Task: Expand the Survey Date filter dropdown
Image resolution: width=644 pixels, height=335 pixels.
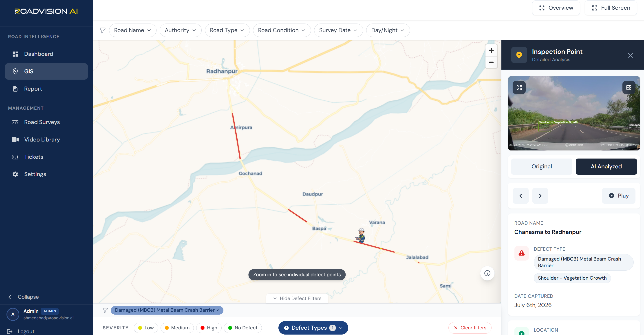Action: (x=338, y=30)
